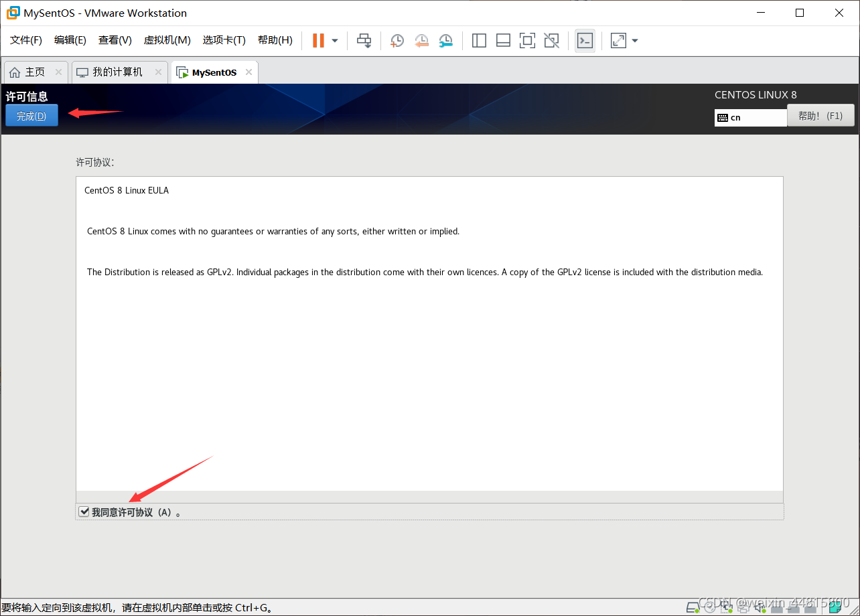Enter full screen mode icon
This screenshot has width=860, height=616.
coord(527,41)
